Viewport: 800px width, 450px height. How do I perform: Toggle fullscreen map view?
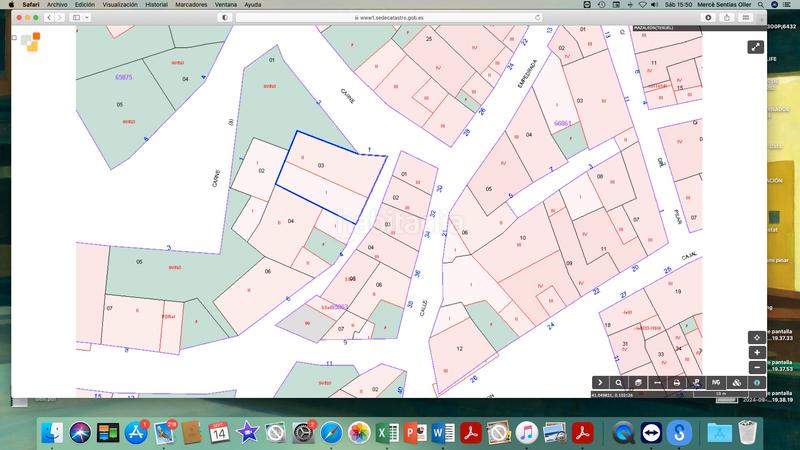coord(756,46)
